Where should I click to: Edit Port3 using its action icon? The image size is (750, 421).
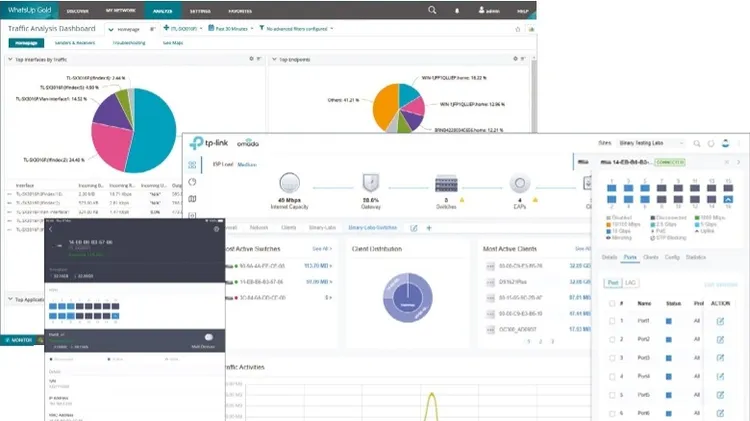(x=720, y=358)
